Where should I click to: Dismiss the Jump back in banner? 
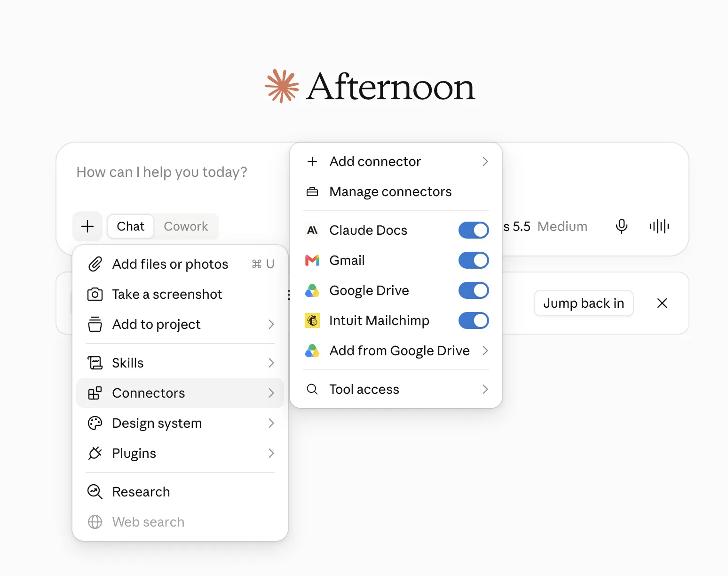662,303
